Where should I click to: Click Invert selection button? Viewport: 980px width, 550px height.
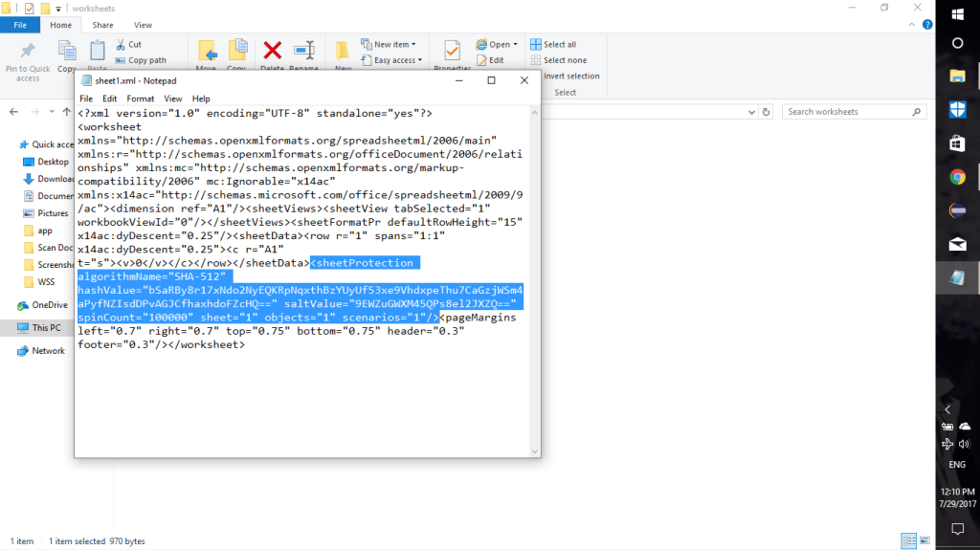[570, 76]
